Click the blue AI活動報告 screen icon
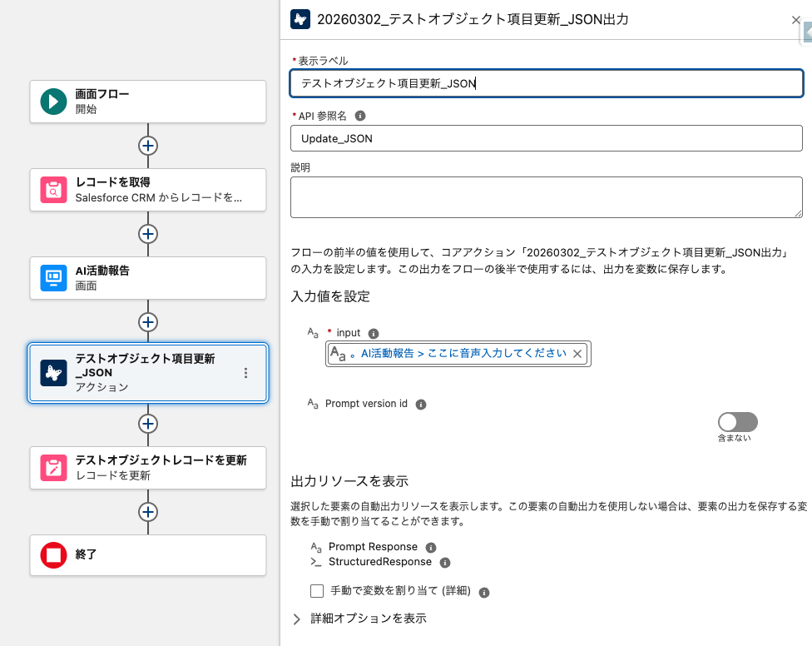This screenshot has height=646, width=812. pos(54,278)
